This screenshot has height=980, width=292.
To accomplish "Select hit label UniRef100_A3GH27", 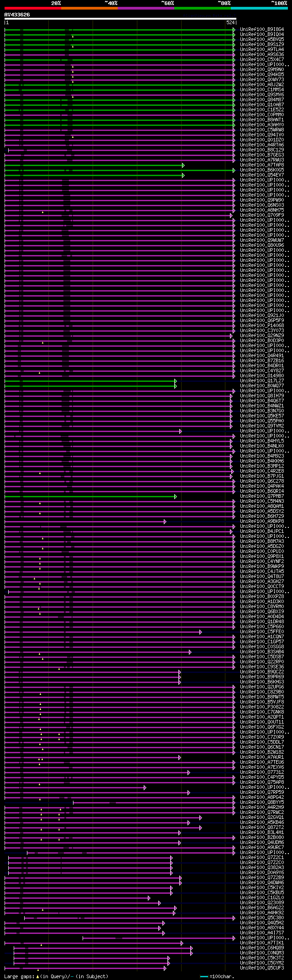I will [x=262, y=581].
